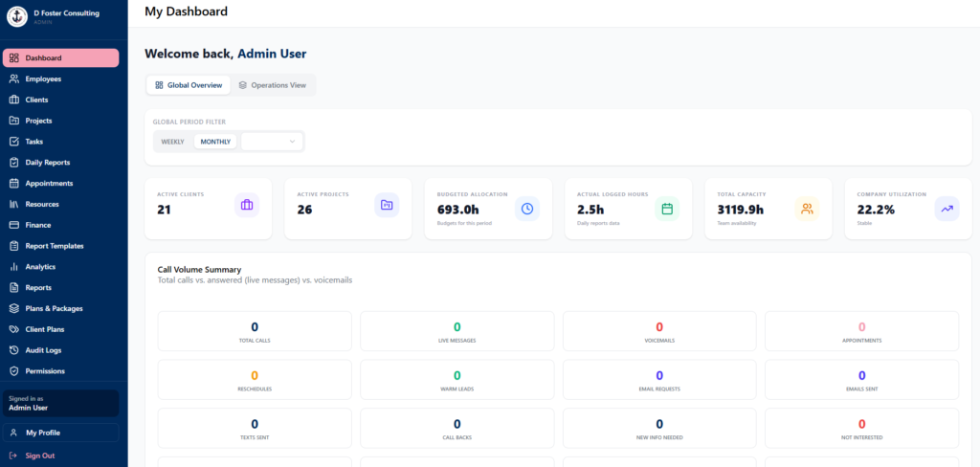Click the purple briefcase icon in Active Clients card
Image resolution: width=980 pixels, height=467 pixels.
tap(247, 205)
